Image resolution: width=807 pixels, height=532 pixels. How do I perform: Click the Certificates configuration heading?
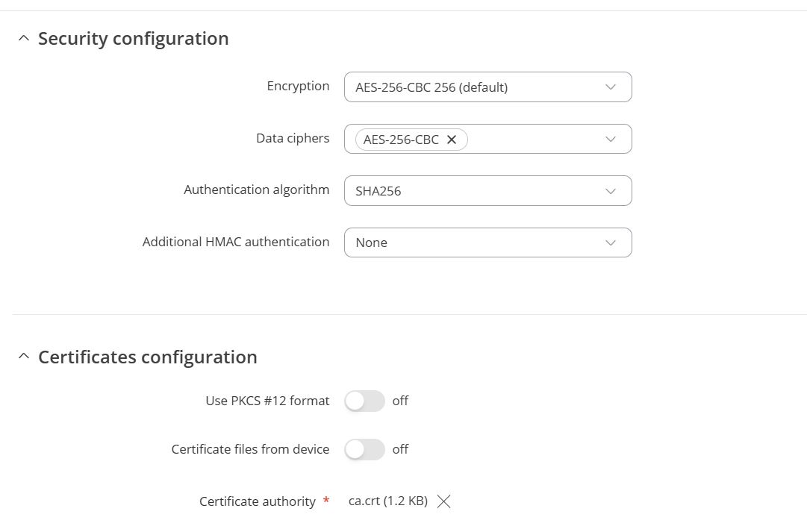click(x=147, y=357)
